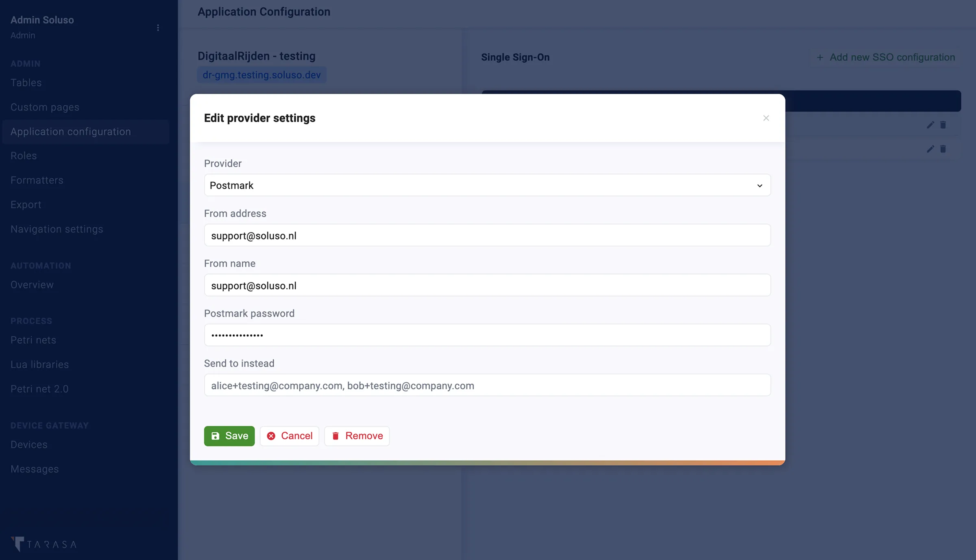Image resolution: width=976 pixels, height=560 pixels.
Task: Click the Send to instead field
Action: point(487,385)
